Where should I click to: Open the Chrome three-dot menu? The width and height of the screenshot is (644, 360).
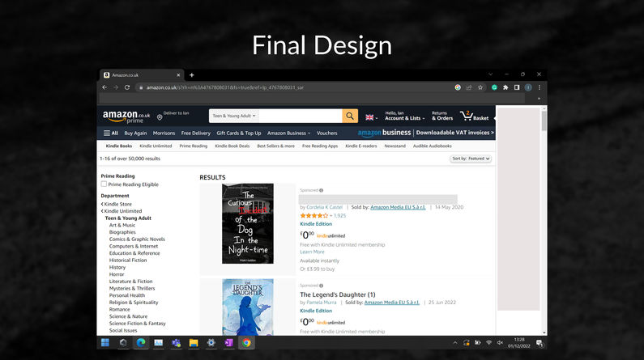540,87
